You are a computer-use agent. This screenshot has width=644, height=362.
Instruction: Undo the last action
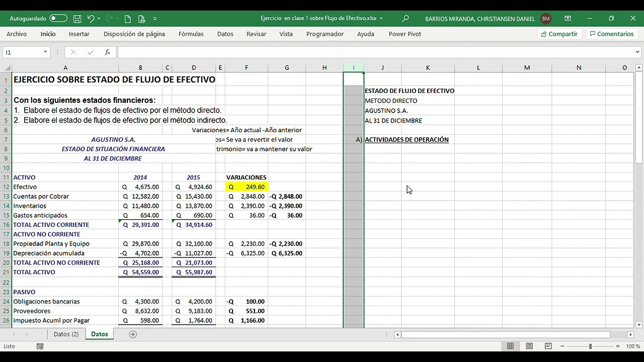[91, 19]
